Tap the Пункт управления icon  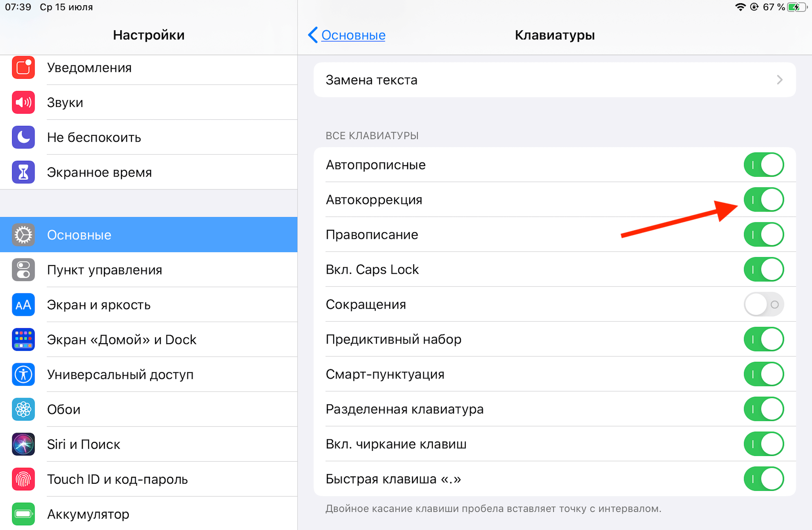coord(23,270)
